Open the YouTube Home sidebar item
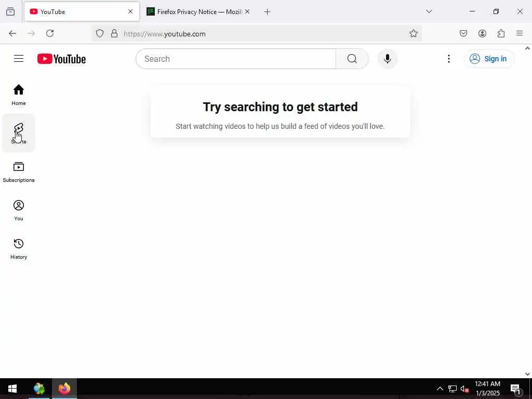Viewport: 532px width, 399px height. (x=19, y=95)
